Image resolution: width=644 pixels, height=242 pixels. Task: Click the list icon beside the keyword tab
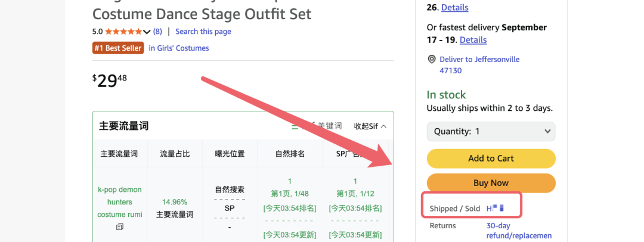coord(295,126)
